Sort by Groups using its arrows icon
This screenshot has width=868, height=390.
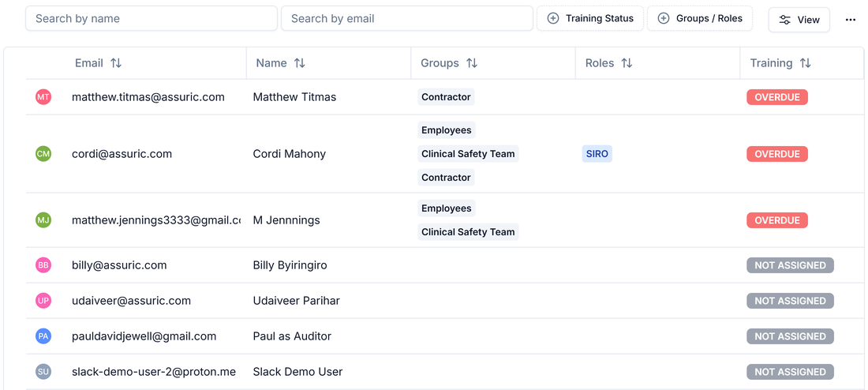[472, 63]
